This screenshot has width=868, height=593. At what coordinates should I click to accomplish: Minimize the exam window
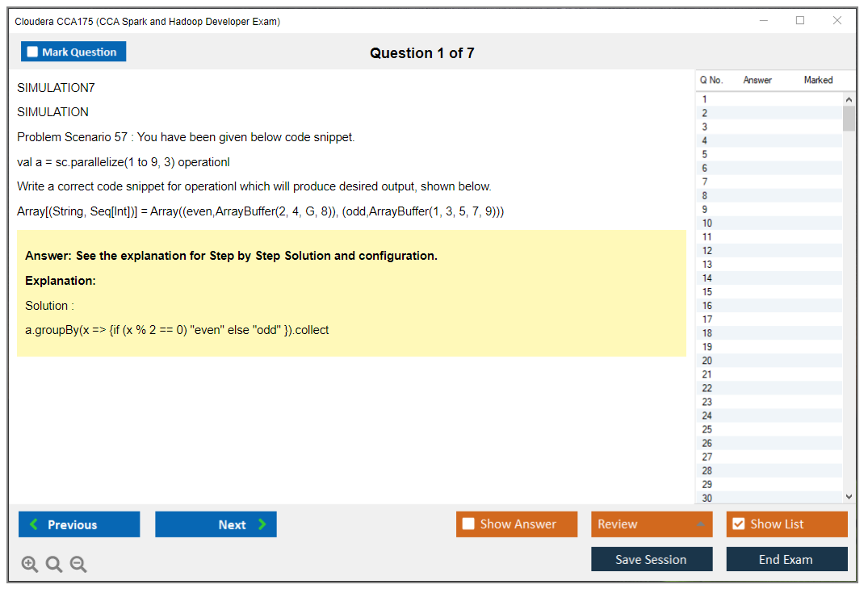click(763, 21)
